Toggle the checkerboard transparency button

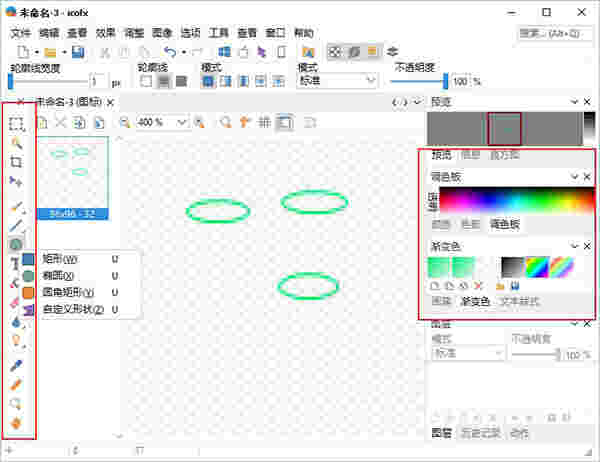(335, 52)
